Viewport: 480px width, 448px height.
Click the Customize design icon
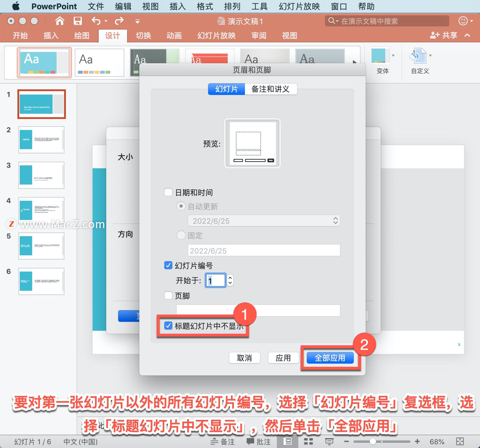418,56
